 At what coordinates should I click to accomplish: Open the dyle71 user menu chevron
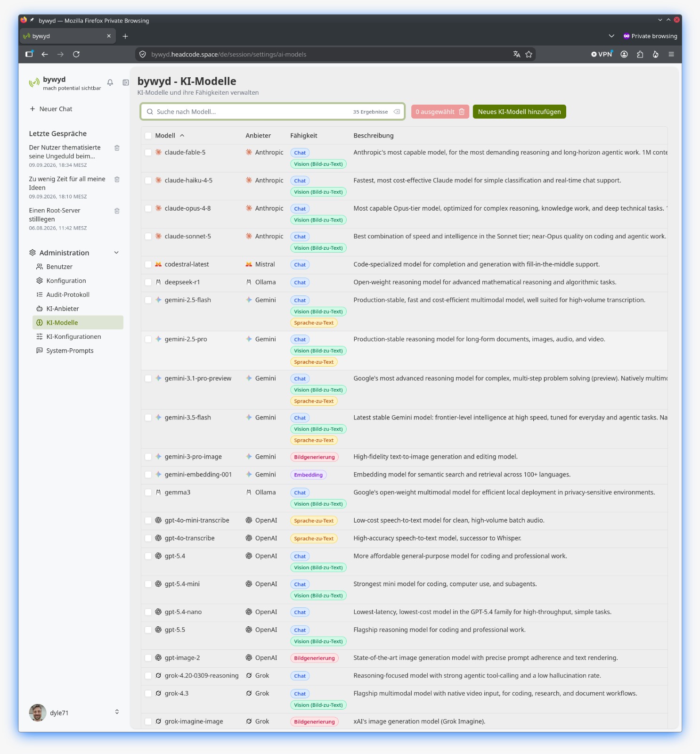[117, 712]
